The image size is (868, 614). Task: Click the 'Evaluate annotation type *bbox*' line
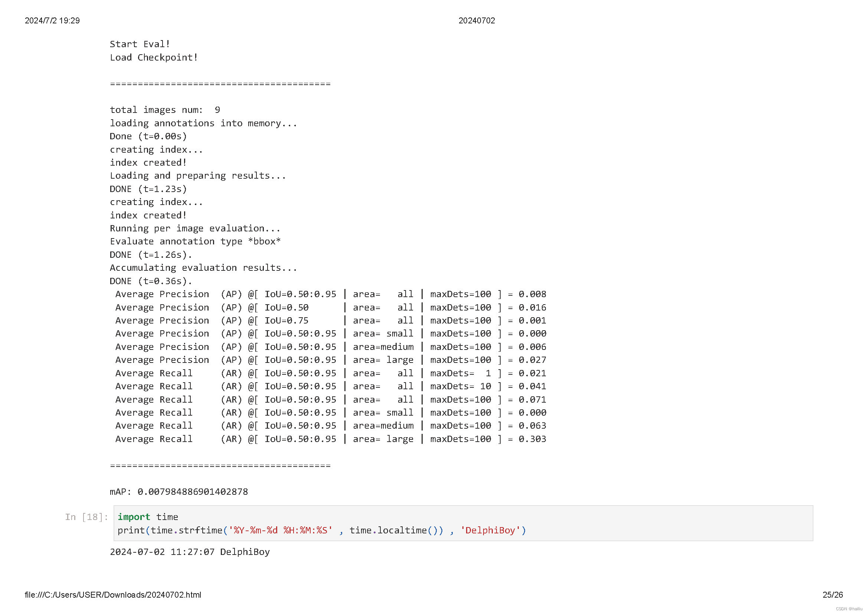(195, 241)
